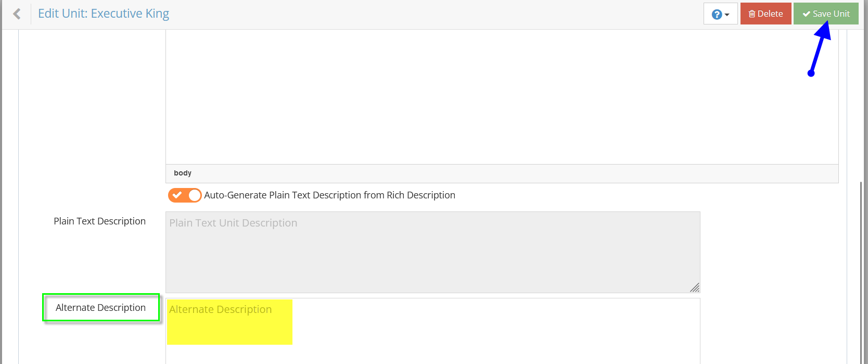This screenshot has width=868, height=364.
Task: Click the checkmark icon on Save Unit
Action: (806, 14)
